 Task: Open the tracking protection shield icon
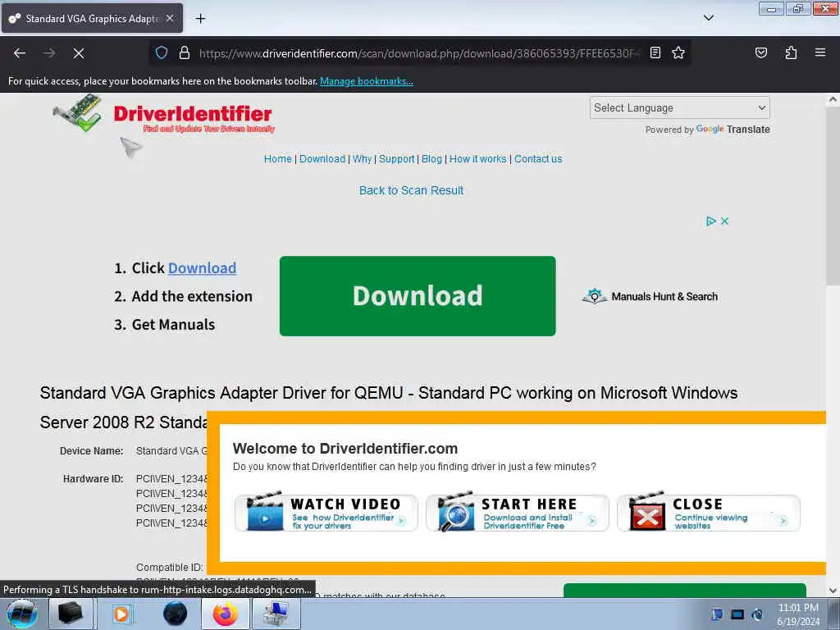pos(162,52)
